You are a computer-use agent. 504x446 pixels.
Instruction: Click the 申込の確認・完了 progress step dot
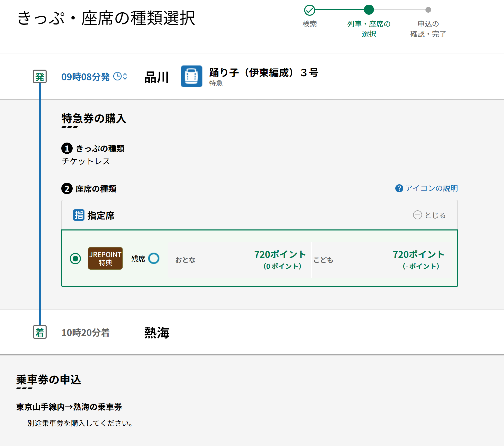click(428, 10)
